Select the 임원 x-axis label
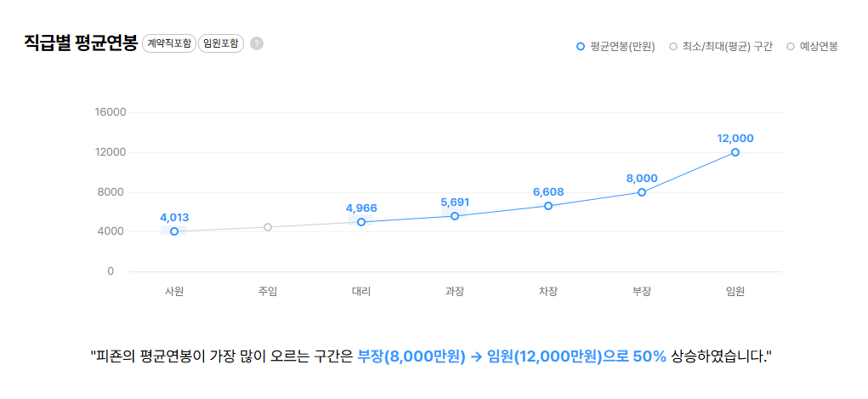The height and width of the screenshot is (399, 868). (x=735, y=292)
